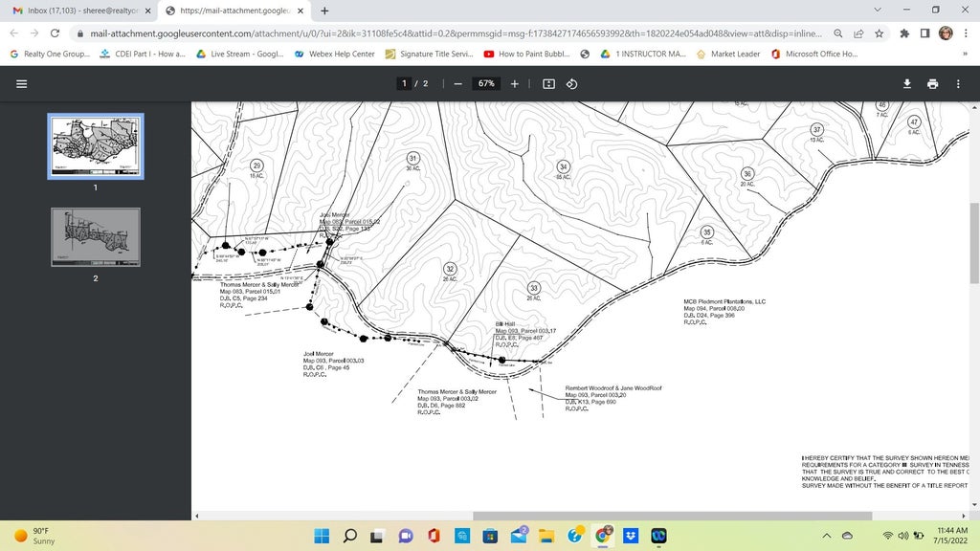Click the address bar URL
The width and height of the screenshot is (980, 551).
pos(456,33)
